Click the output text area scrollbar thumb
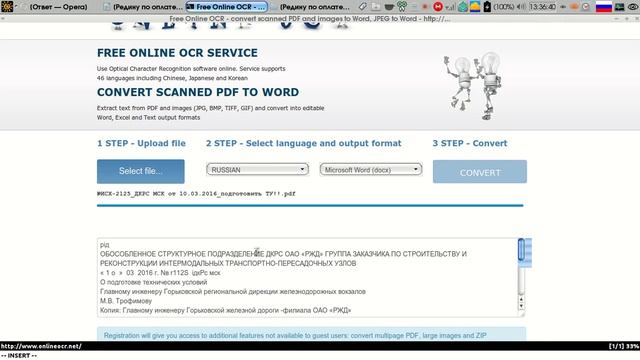Image resolution: width=640 pixels, height=360 pixels. (521, 249)
